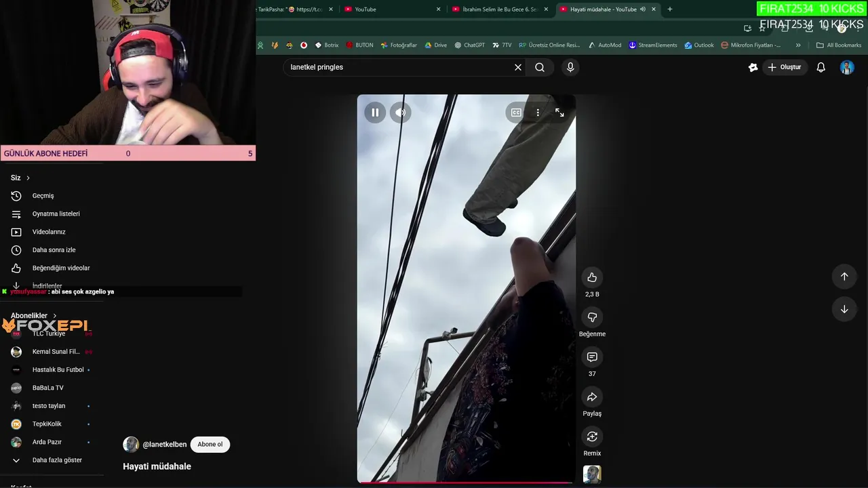Start voice search with microphone
The width and height of the screenshot is (868, 488).
pos(570,67)
